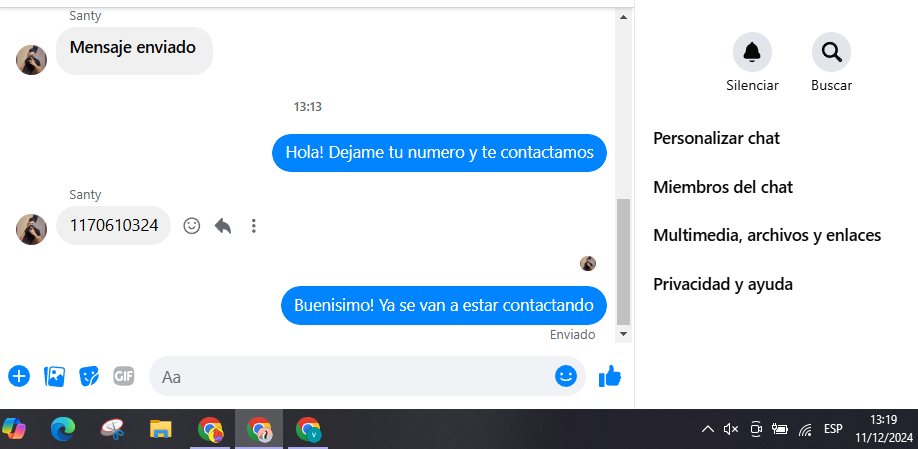Screen dimensions: 918x449
Task: Reply to the 1170610324 message
Action: pos(223,225)
